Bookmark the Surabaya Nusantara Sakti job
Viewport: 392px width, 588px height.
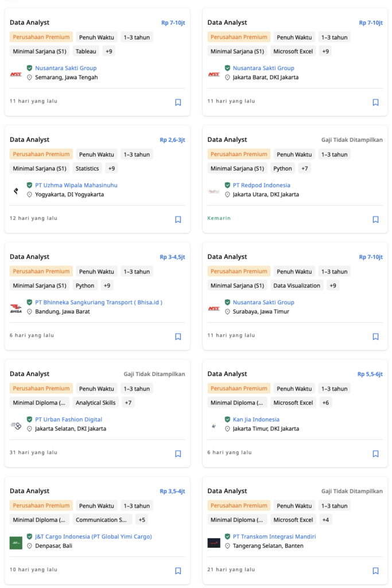click(x=375, y=336)
